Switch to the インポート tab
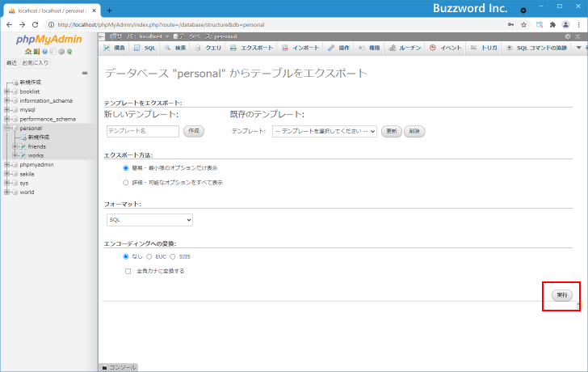The height and width of the screenshot is (372, 588). tap(300, 48)
